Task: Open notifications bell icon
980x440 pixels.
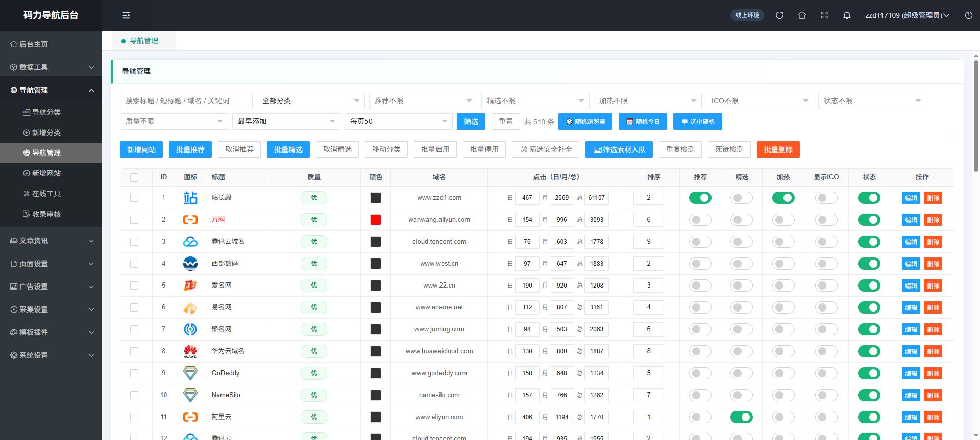Action: tap(847, 15)
